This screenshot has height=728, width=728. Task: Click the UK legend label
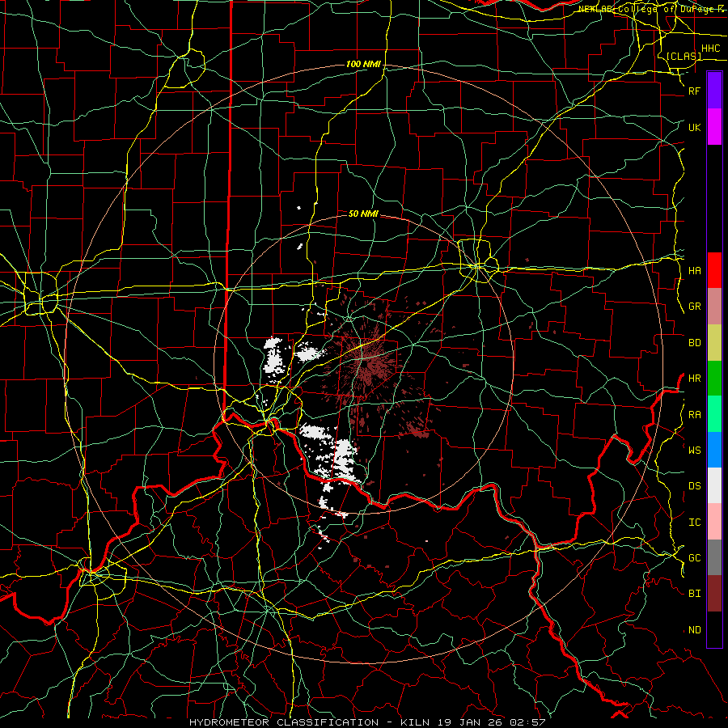694,128
